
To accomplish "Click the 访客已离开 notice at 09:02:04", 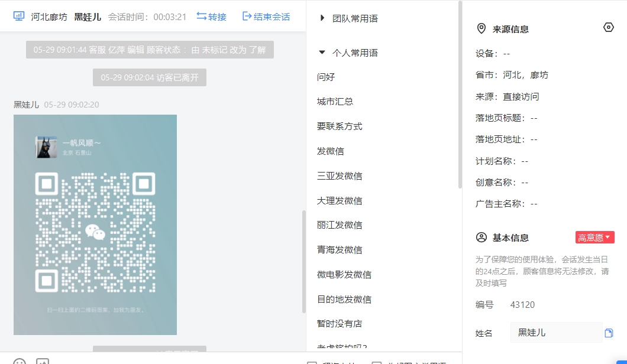I will tap(150, 77).
